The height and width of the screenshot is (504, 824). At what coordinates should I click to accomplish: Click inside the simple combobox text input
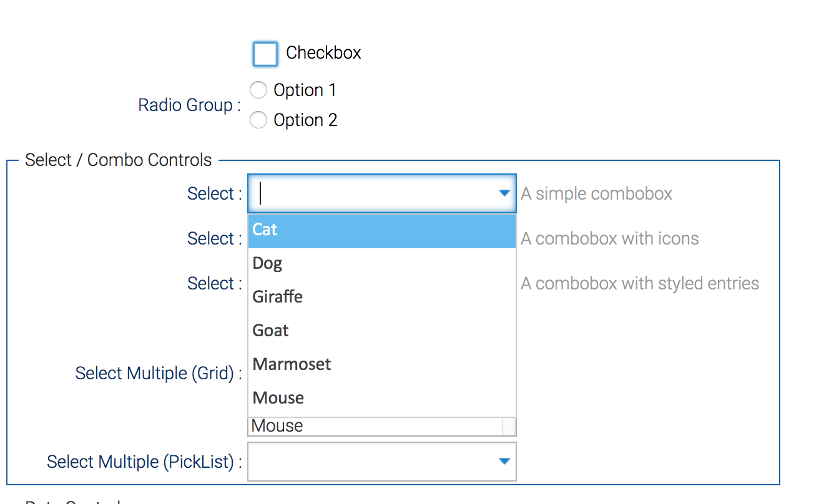[x=373, y=194]
